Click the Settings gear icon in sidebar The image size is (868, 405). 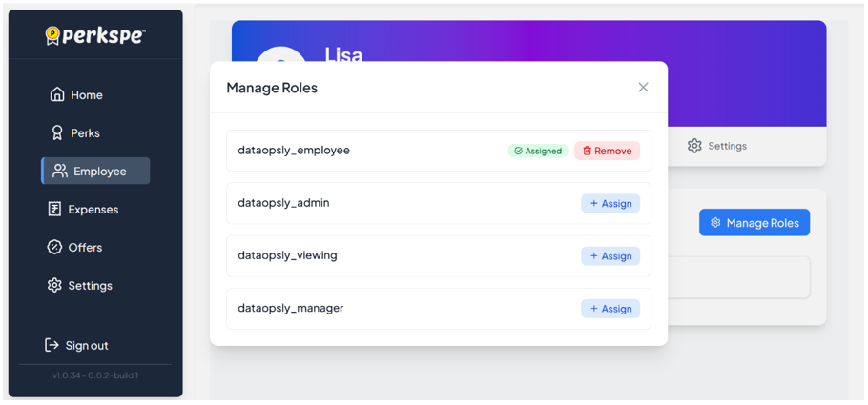coord(54,285)
